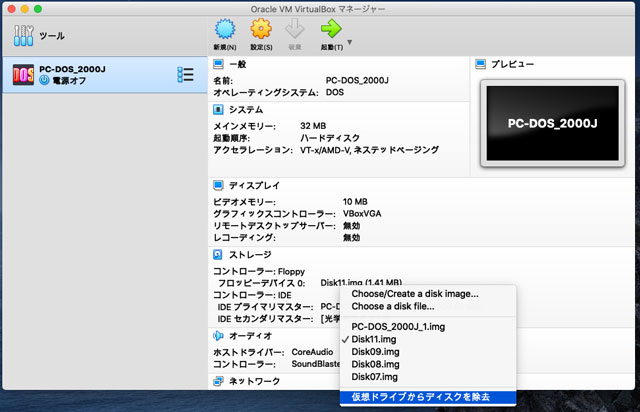Remove disk from virtual drive (仮想ドライブからディスクを除去)
Screen dimensions: 640x412
click(428, 397)
